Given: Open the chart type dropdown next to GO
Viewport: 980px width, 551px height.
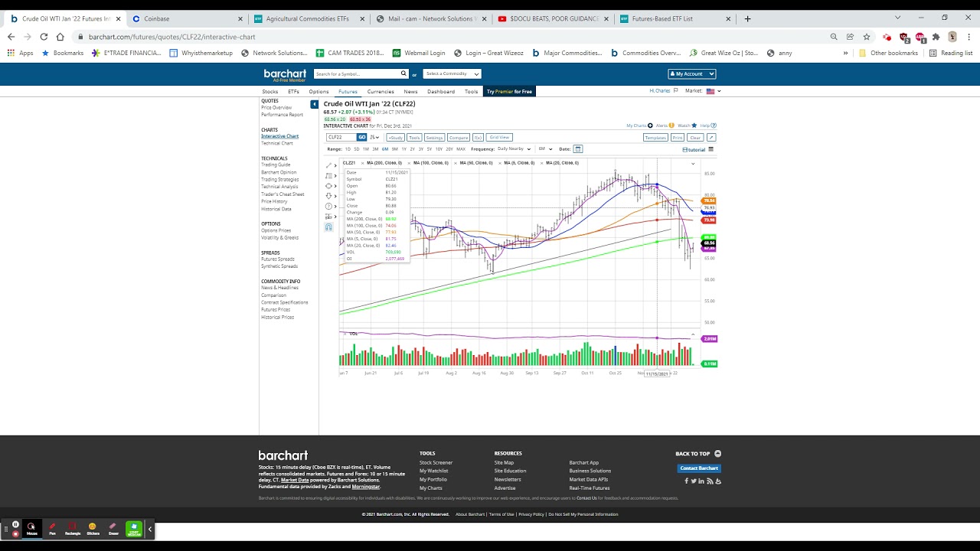Looking at the screenshot, I should pyautogui.click(x=374, y=138).
